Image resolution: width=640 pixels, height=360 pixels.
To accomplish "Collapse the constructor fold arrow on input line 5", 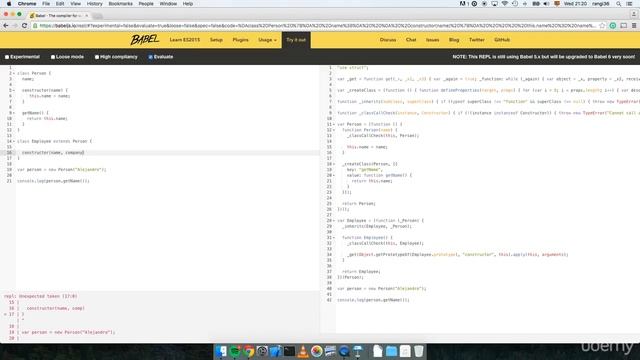I will tap(14, 90).
